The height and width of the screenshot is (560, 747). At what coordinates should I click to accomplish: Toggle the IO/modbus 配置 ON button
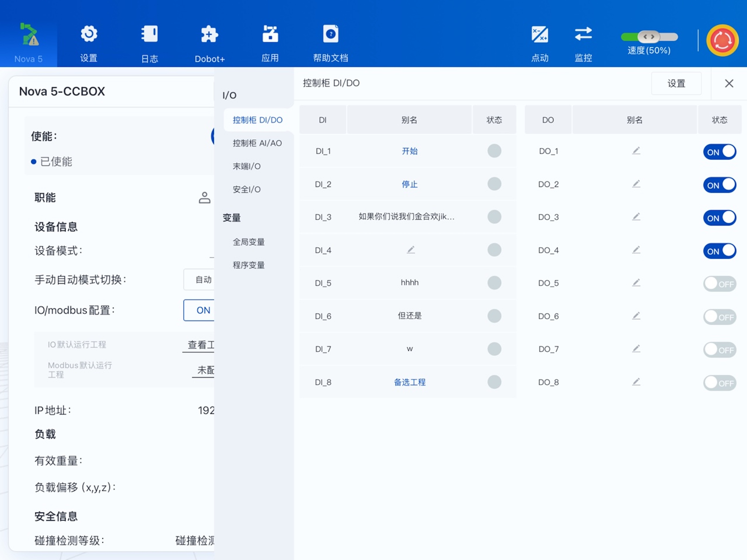point(199,310)
